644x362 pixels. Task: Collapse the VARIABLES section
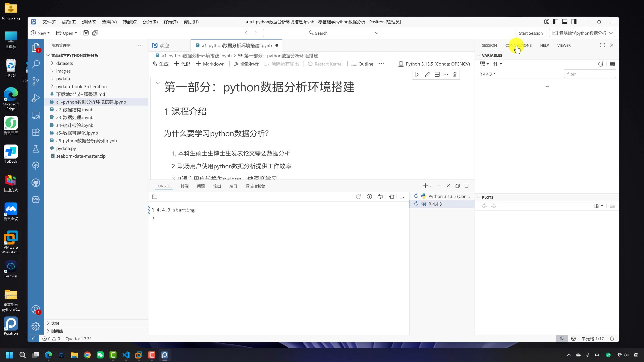coord(479,55)
